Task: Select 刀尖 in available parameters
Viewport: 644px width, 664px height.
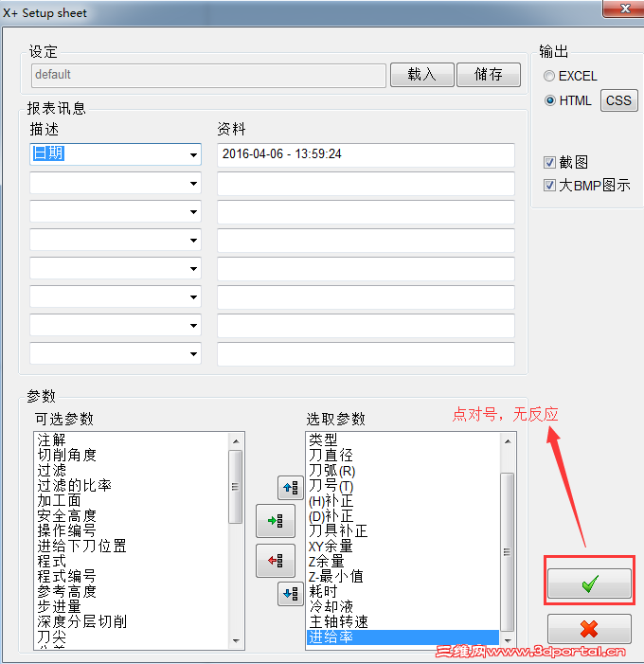Action: click(x=51, y=637)
